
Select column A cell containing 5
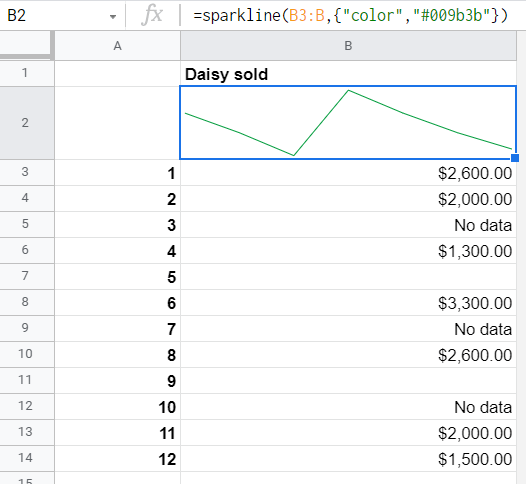(117, 276)
